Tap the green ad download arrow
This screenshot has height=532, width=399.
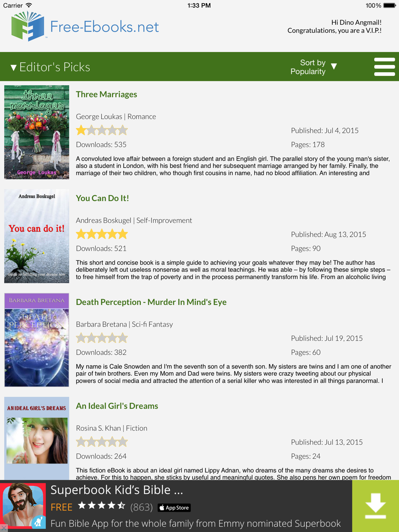[375, 506]
